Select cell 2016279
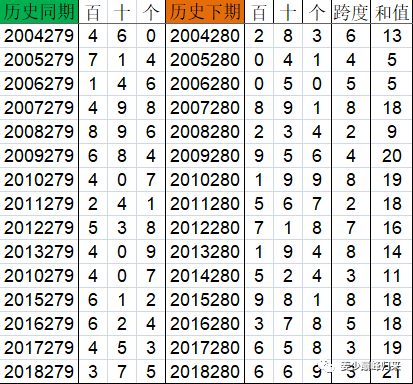The width and height of the screenshot is (413, 384). coord(39,324)
